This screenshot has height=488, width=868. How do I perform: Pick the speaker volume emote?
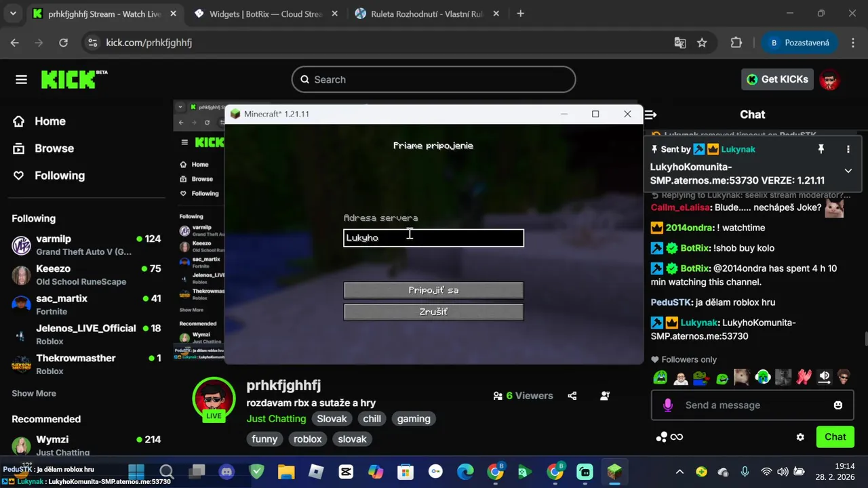point(824,377)
